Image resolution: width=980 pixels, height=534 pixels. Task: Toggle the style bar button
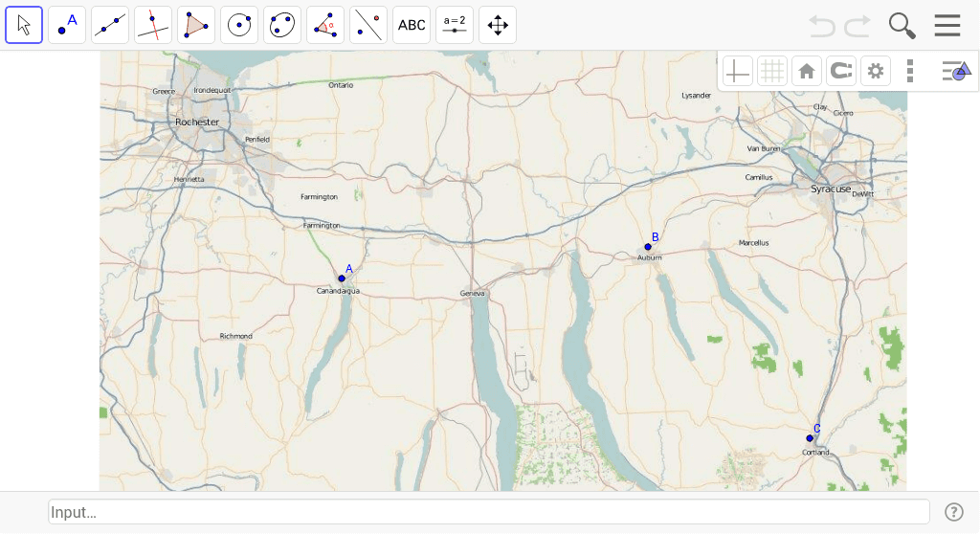[x=956, y=71]
